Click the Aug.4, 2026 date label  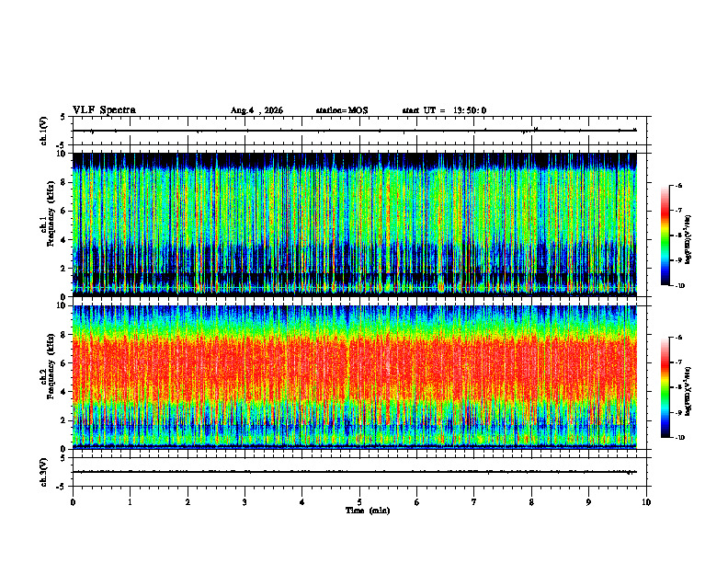point(256,110)
